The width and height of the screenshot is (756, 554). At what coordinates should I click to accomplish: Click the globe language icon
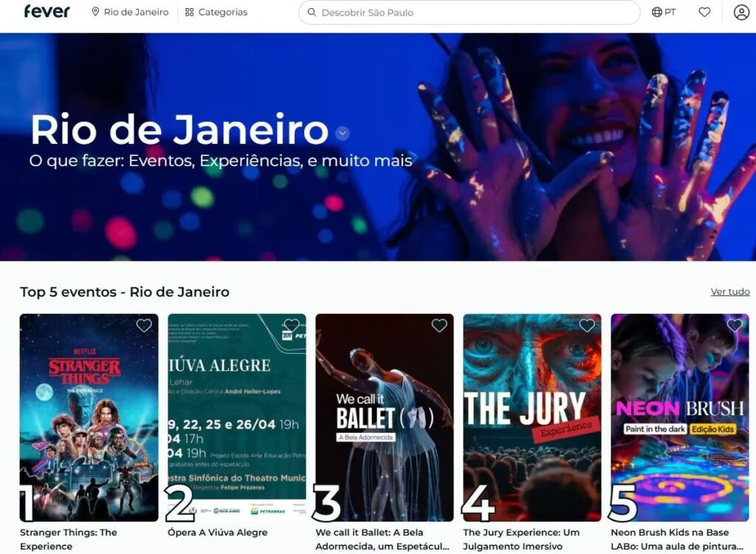tap(656, 12)
